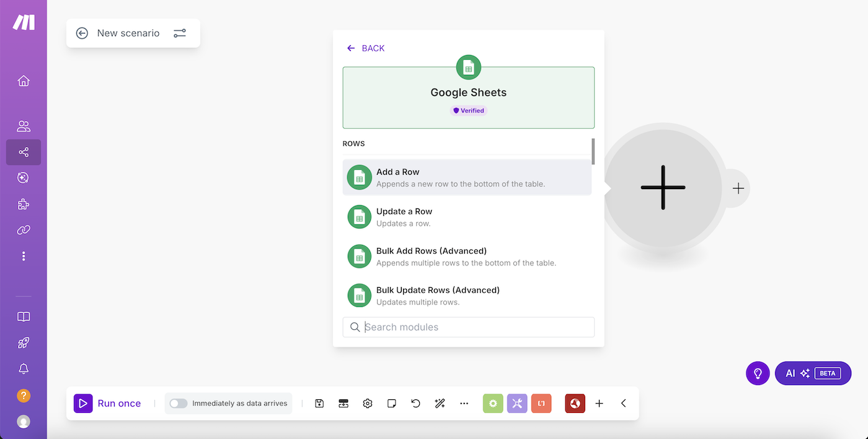Expand the toolbar more options menu
This screenshot has width=868, height=439.
coord(464,403)
